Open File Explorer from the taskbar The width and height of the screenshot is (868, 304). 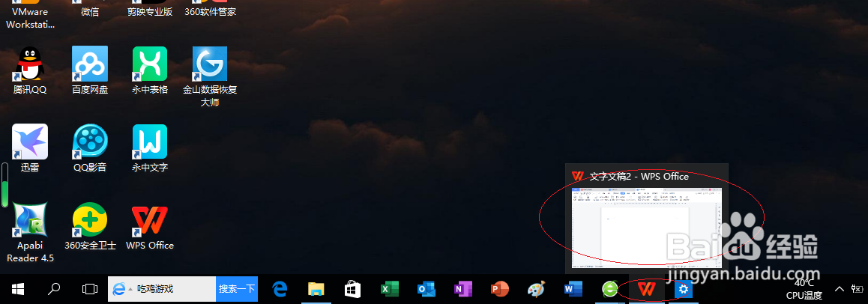click(x=316, y=289)
